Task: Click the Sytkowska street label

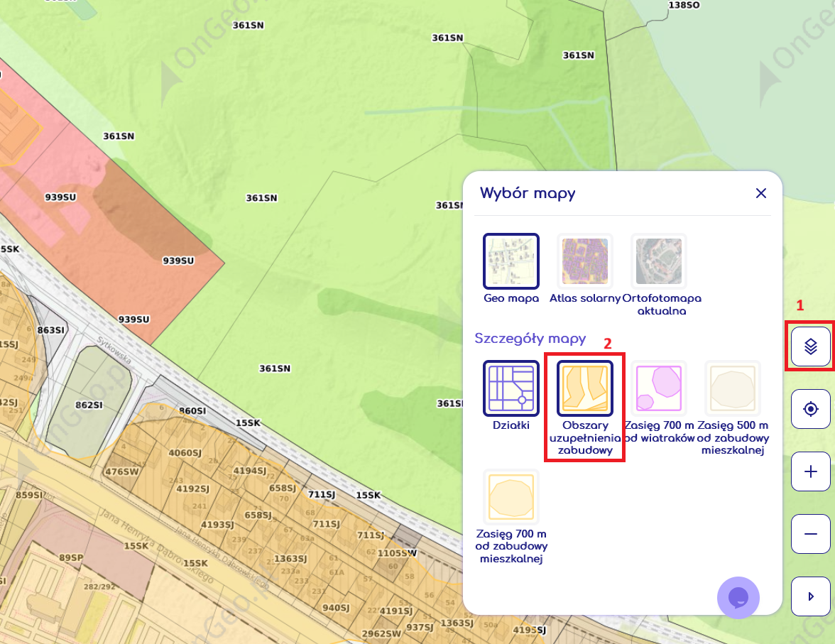Action: click(114, 349)
